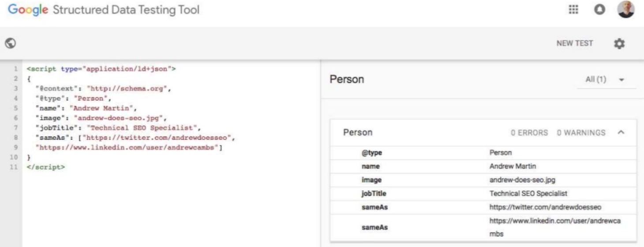Viewport: 644px width, 247px height.
Task: Open the settings gear icon
Action: pyautogui.click(x=619, y=43)
